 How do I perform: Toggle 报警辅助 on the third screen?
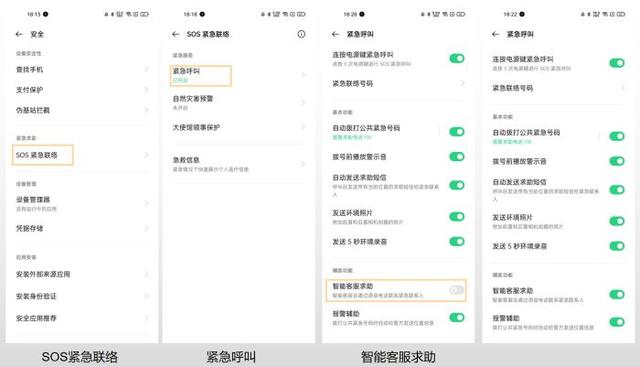click(x=457, y=317)
